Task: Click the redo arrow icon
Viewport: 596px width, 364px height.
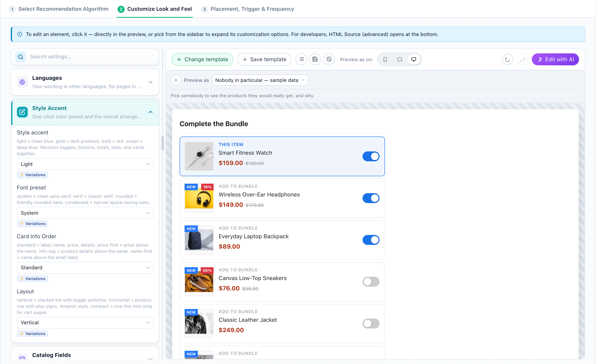Action: 523,59
